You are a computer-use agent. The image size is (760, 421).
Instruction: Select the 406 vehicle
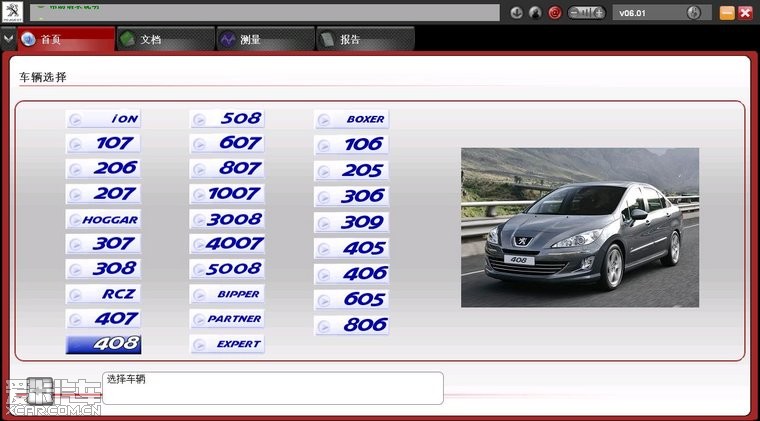tap(351, 274)
